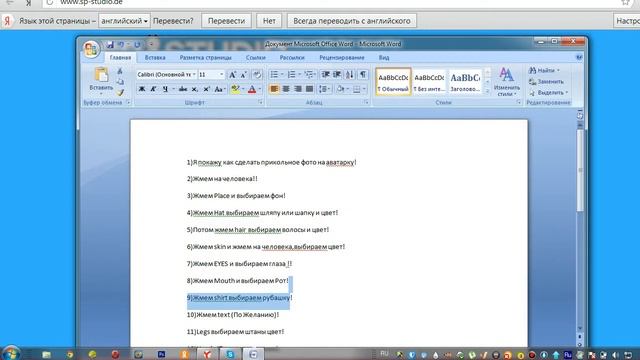This screenshot has height=360, width=640.
Task: Open the Шрифт dialog launcher
Action: pyautogui.click(x=260, y=102)
